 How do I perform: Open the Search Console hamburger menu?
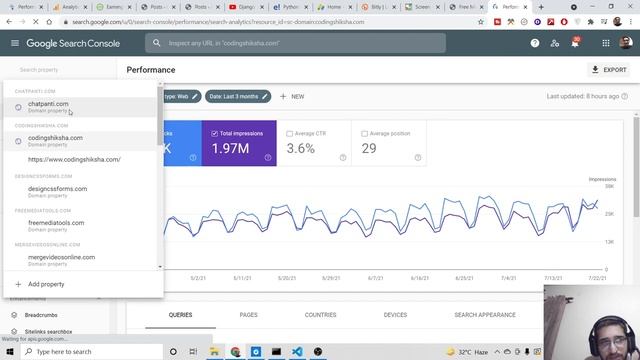(15, 43)
